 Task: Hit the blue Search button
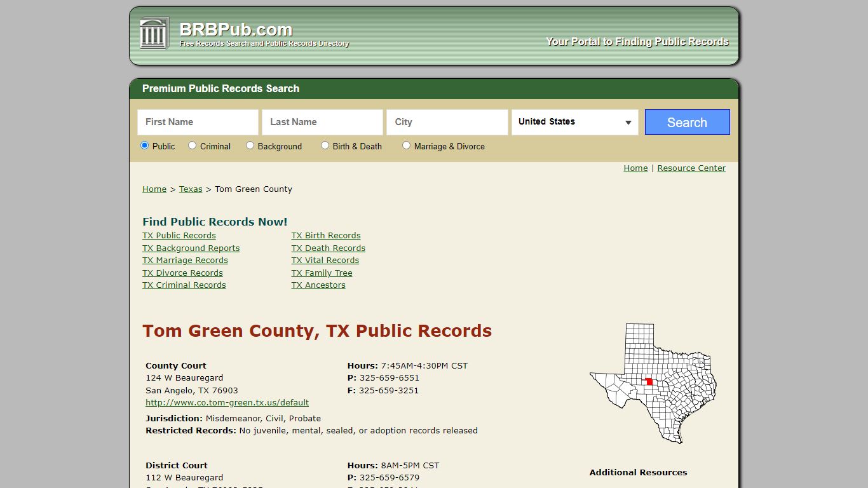(687, 122)
